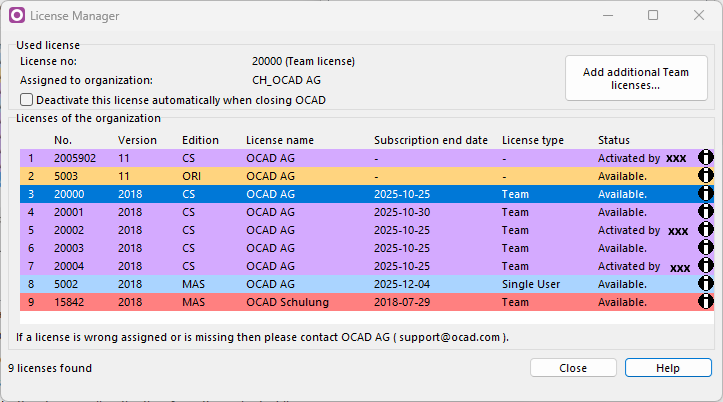Select license number 5002 cell
The height and width of the screenshot is (402, 723).
coord(66,284)
